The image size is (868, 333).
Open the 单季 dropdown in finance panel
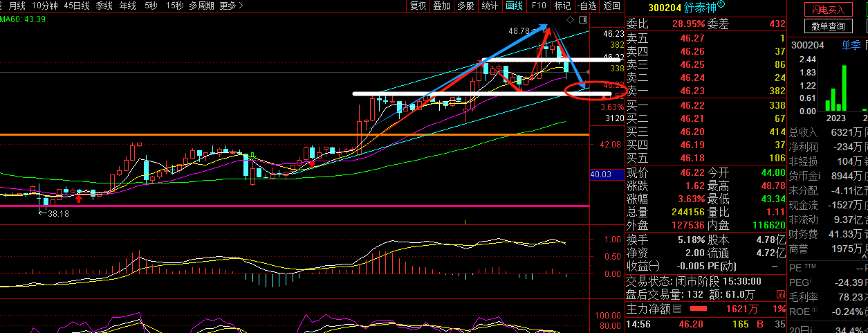click(x=852, y=44)
